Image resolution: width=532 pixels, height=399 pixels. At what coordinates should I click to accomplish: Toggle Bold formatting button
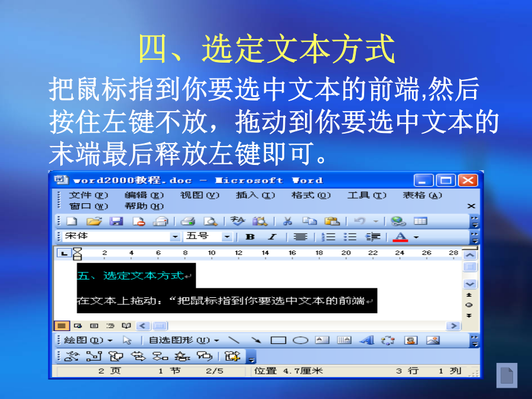click(250, 237)
